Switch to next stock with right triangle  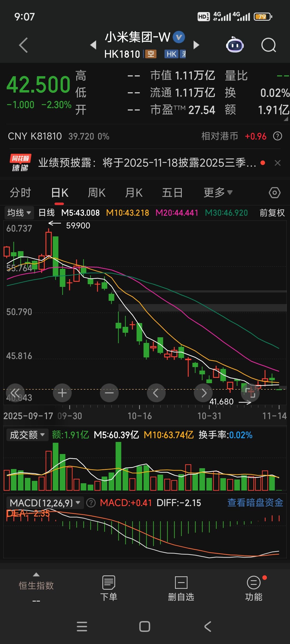click(x=196, y=45)
